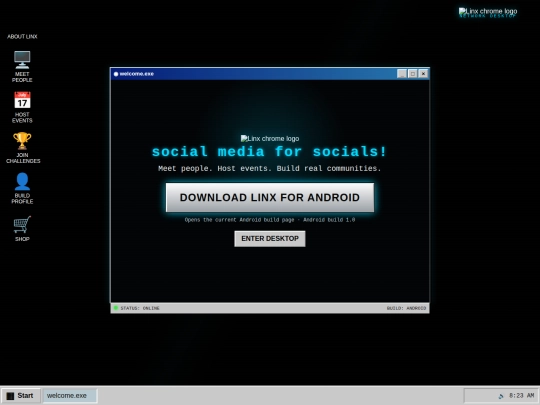Click the ABOUT LINX desktop label
Viewport: 540px width, 405px height.
pos(22,37)
